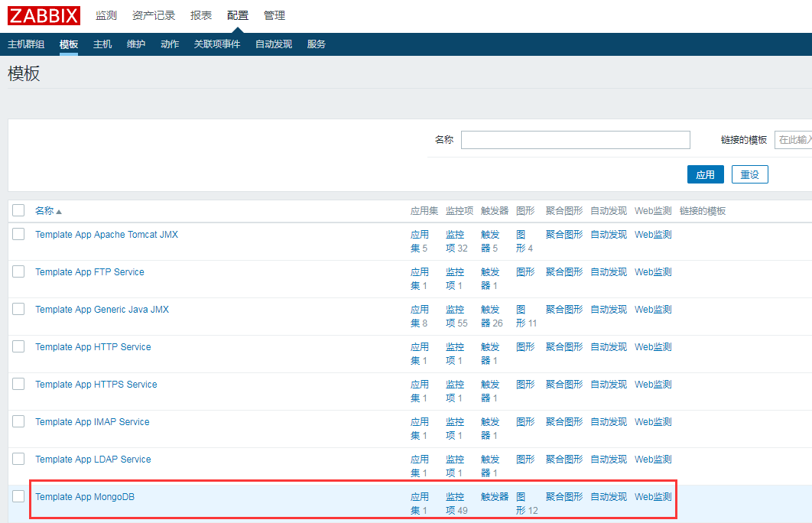Open Web监测 for MongoDB template
This screenshot has width=812, height=523.
[x=653, y=496]
